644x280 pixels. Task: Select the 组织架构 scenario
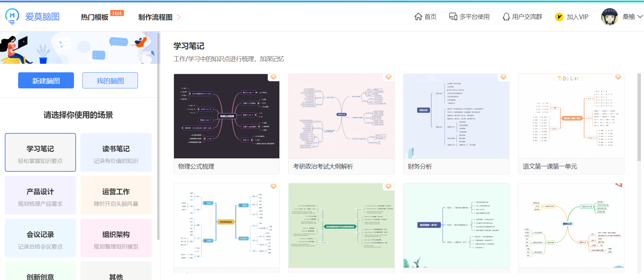(116, 238)
